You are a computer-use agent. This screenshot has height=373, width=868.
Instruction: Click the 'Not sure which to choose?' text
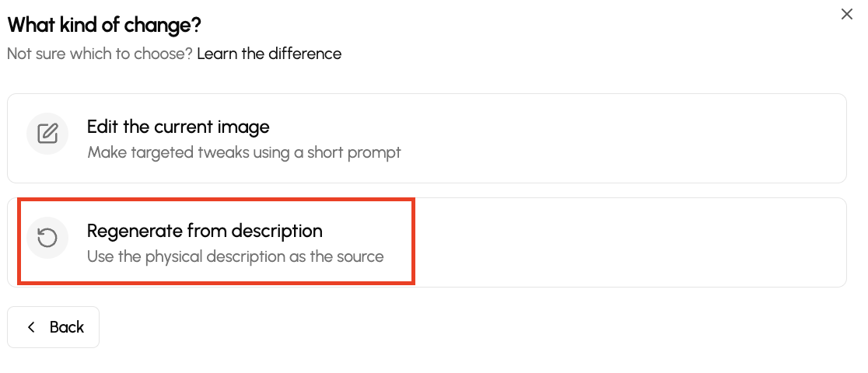[100, 54]
